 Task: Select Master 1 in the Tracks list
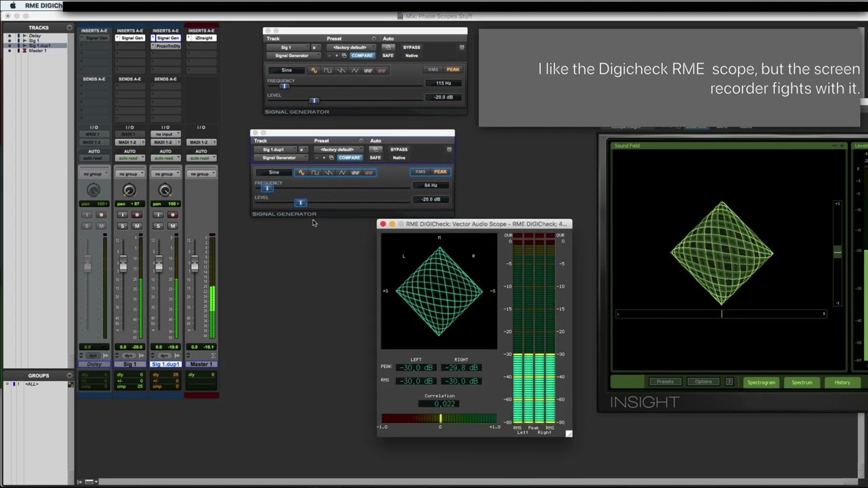coord(37,51)
